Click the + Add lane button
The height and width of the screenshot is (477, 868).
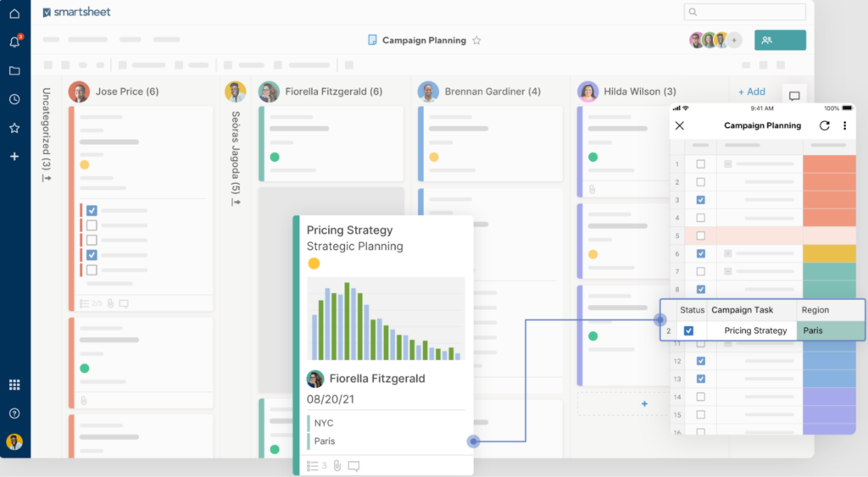coord(752,92)
